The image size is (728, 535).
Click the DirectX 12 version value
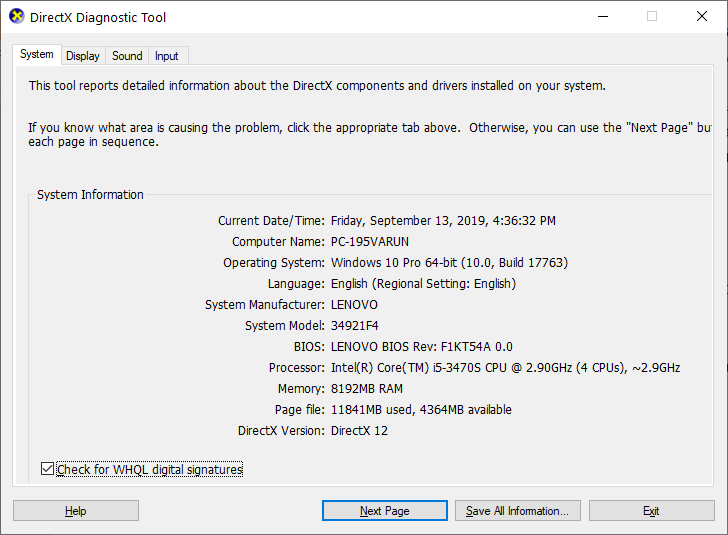(359, 431)
